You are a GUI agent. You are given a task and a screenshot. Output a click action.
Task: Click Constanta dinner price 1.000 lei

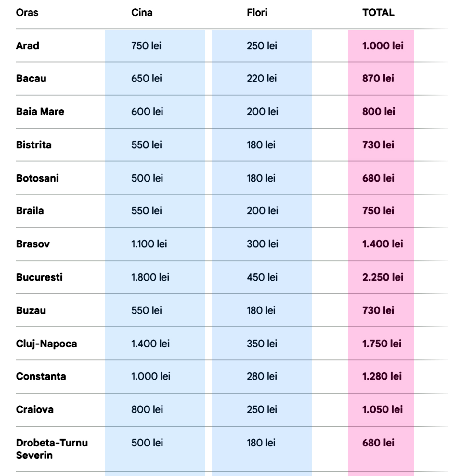[151, 376]
